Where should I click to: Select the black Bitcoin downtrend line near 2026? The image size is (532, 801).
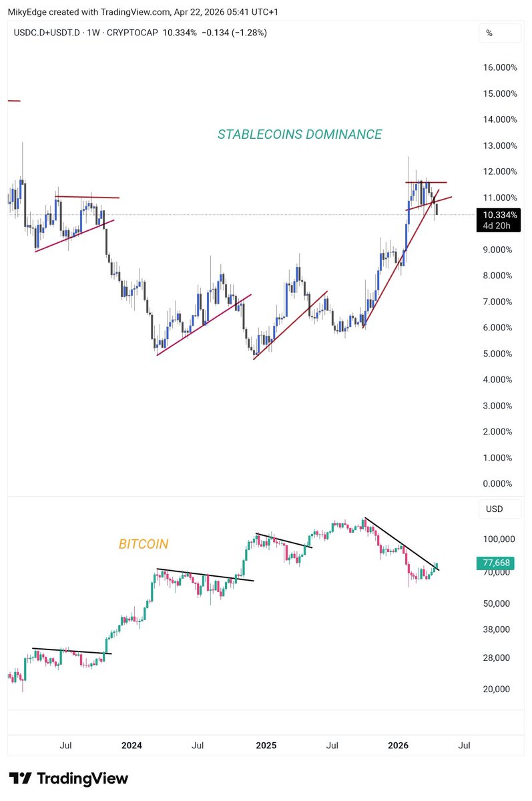[x=401, y=543]
